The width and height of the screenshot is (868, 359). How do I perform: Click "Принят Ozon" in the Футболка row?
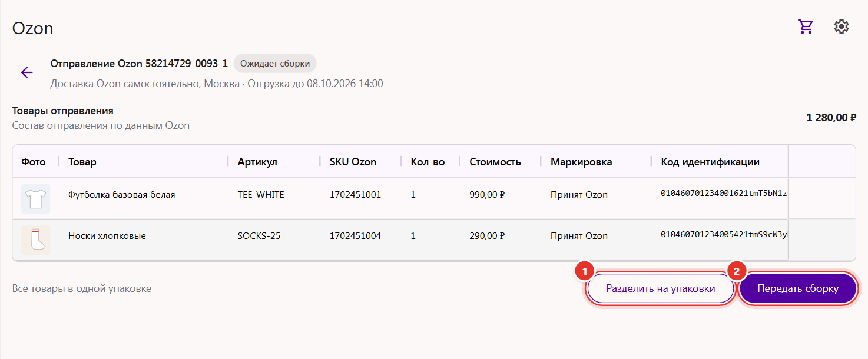[579, 195]
